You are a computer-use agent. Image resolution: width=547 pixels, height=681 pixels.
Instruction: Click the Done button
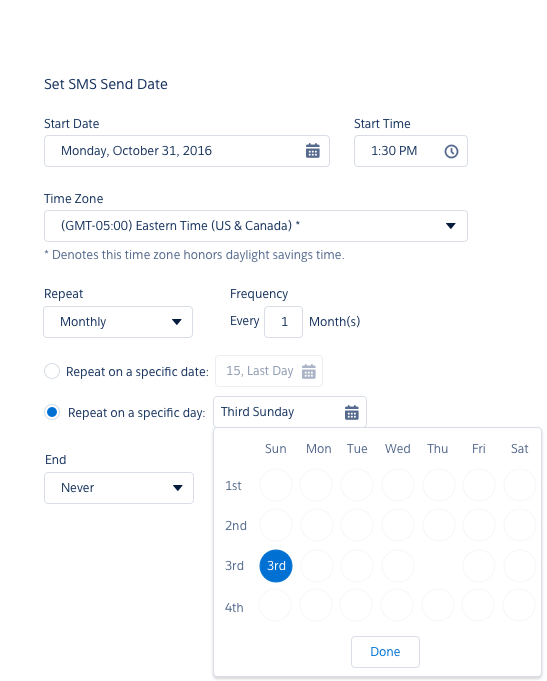385,651
